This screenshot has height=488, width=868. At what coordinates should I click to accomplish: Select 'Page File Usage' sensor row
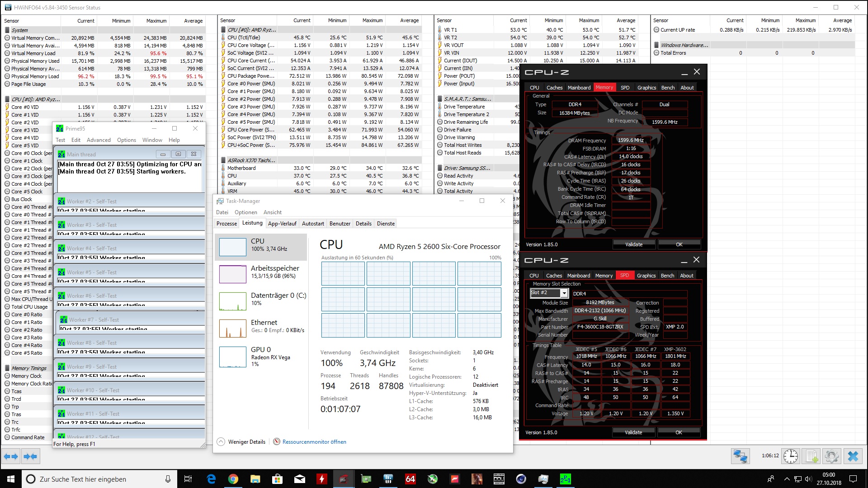tap(104, 84)
